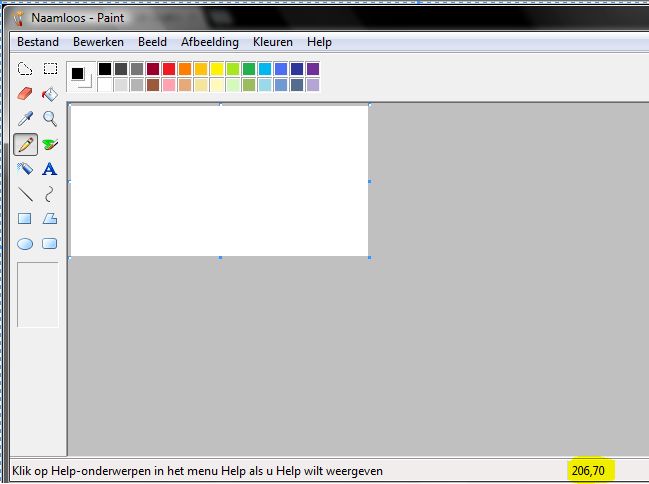Select the orange color swatch
Image resolution: width=649 pixels, height=484 pixels.
click(x=185, y=69)
